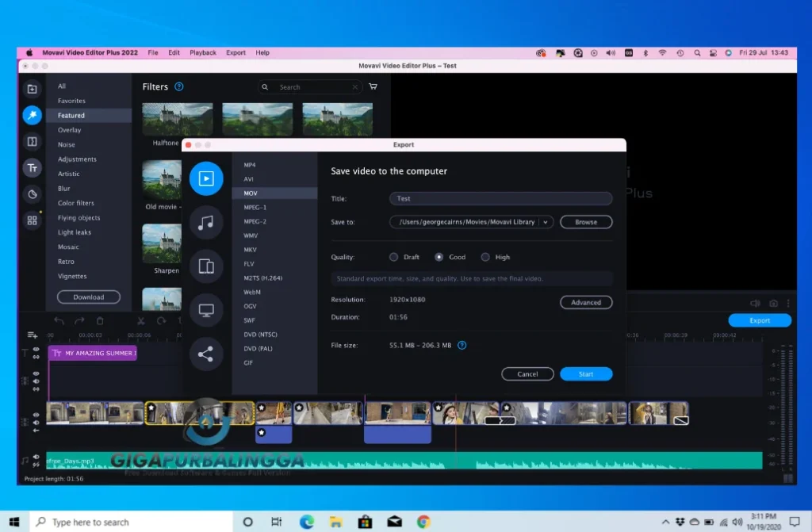Click Browse to choose a save folder

coord(586,222)
